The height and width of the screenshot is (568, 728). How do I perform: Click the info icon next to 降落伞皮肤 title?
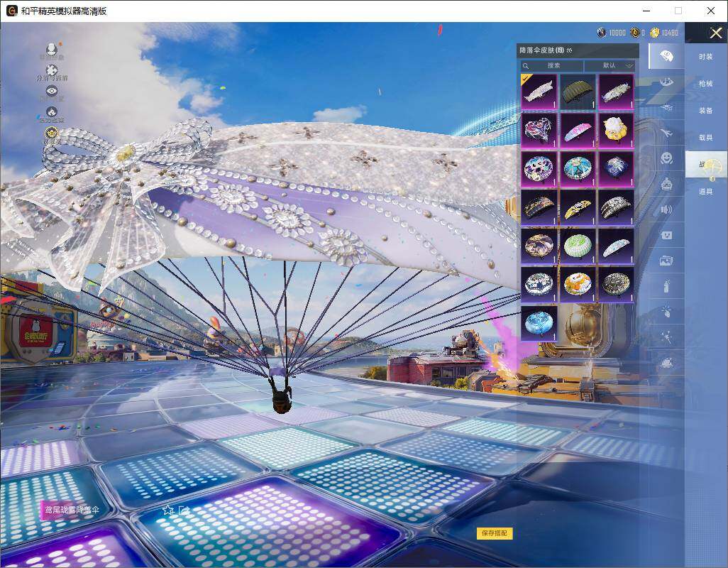[570, 50]
